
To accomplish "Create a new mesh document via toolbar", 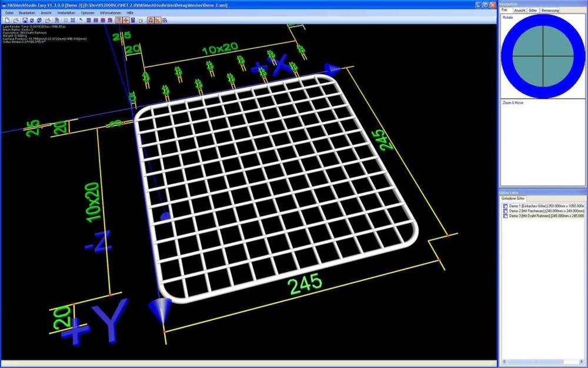I will [7, 20].
